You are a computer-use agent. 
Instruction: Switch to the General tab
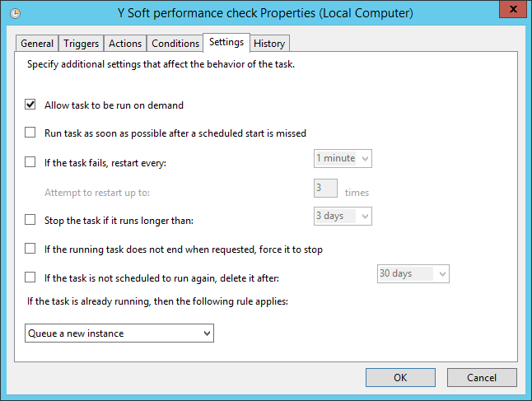[37, 44]
